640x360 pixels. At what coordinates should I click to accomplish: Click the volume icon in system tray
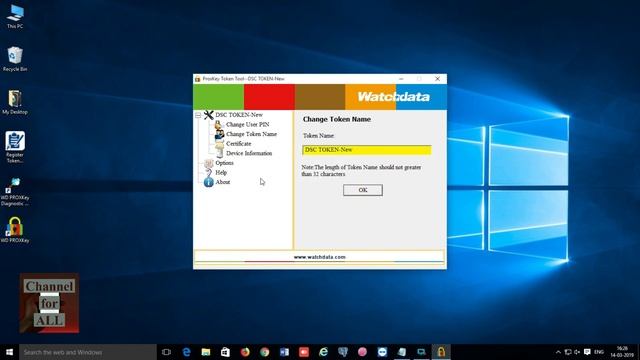click(577, 352)
